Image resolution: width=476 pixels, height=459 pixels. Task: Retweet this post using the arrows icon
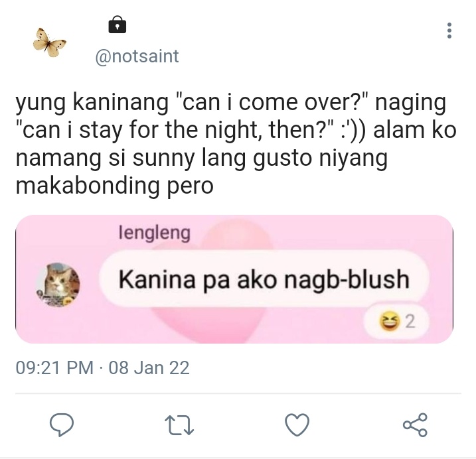click(179, 425)
